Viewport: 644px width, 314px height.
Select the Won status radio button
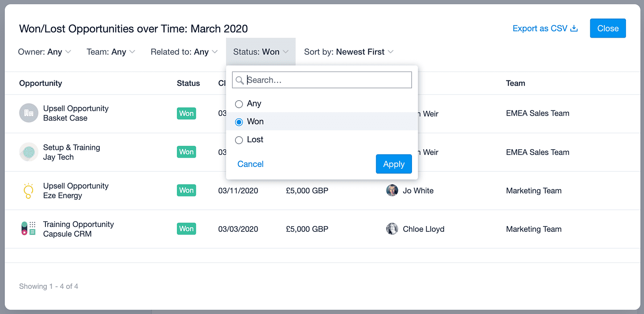click(239, 122)
